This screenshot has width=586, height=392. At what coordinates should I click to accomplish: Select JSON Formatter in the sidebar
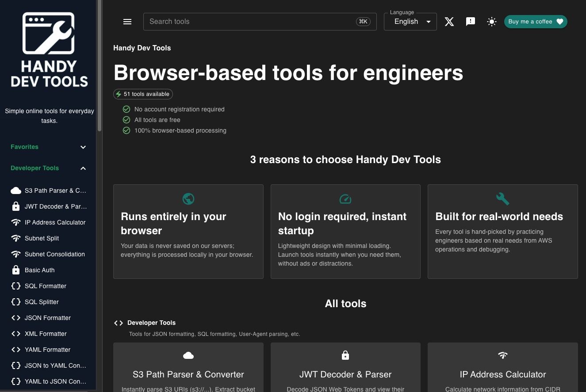pyautogui.click(x=48, y=318)
